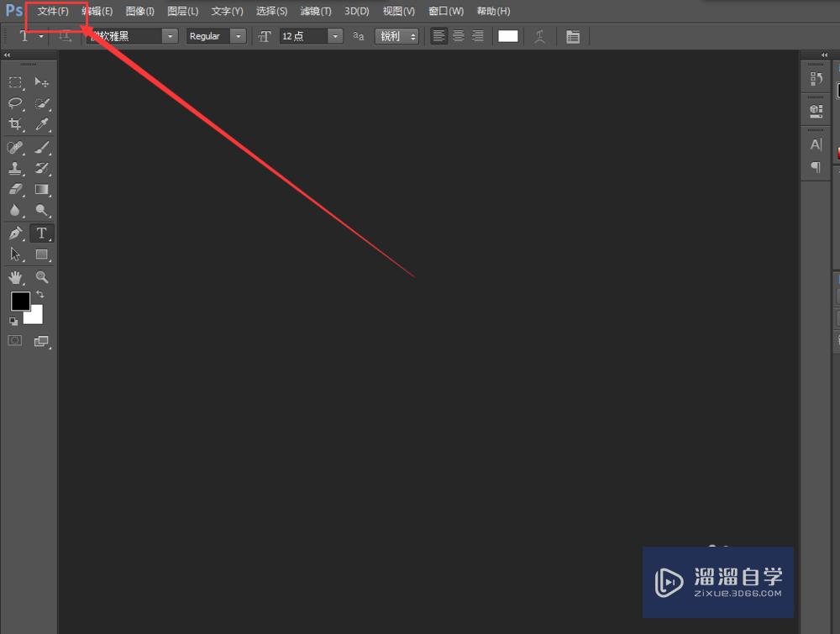Select the Rectangle shape tool
Viewport: 840px width, 634px height.
[42, 254]
